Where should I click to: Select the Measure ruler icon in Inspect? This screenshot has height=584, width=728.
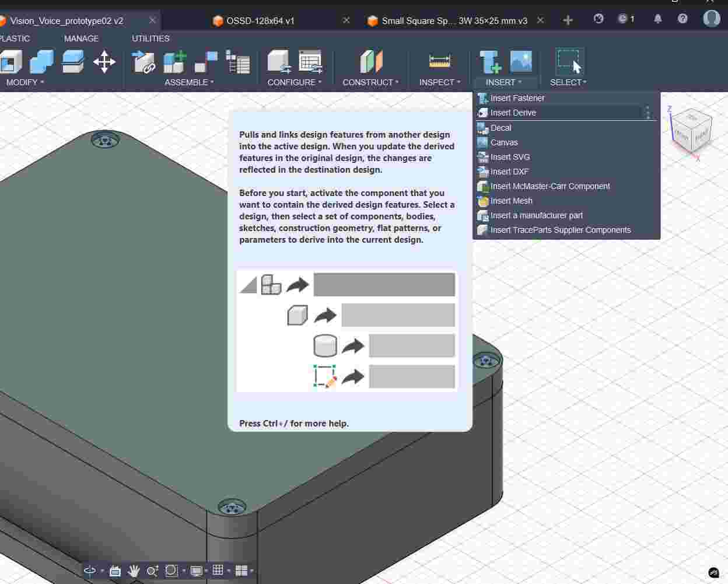click(x=439, y=61)
